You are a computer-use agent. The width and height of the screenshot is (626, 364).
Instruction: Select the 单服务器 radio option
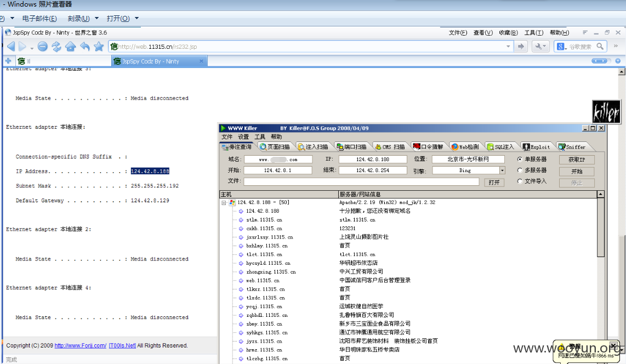pos(532,159)
